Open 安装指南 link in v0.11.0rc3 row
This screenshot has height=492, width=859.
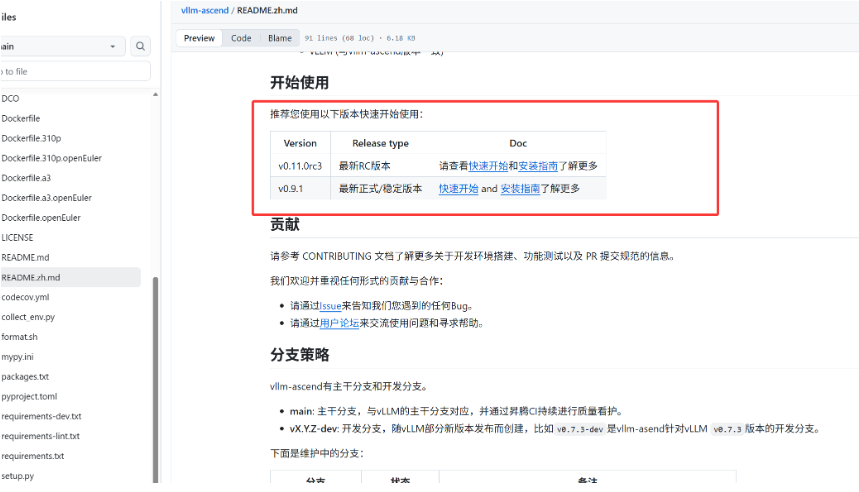point(537,166)
